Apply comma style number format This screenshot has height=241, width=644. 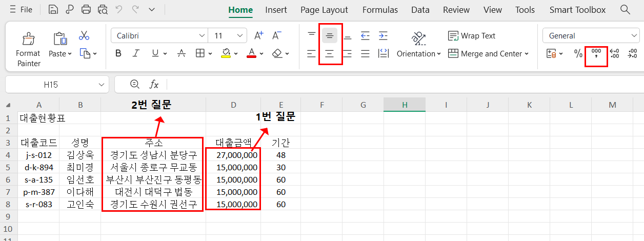596,54
